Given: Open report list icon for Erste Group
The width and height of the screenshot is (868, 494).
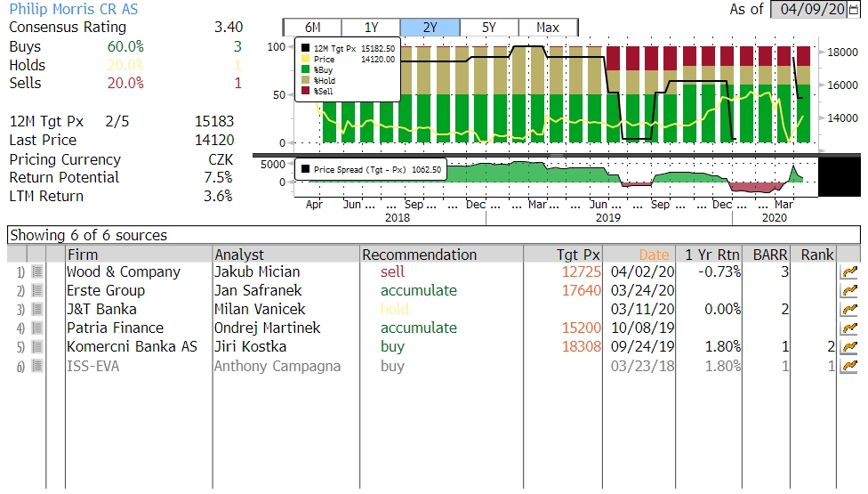Looking at the screenshot, I should (x=37, y=291).
